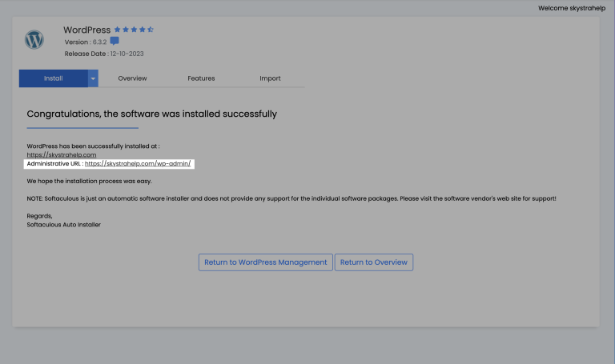Click the Release Date 12-10-2023 text
615x364 pixels.
click(104, 54)
